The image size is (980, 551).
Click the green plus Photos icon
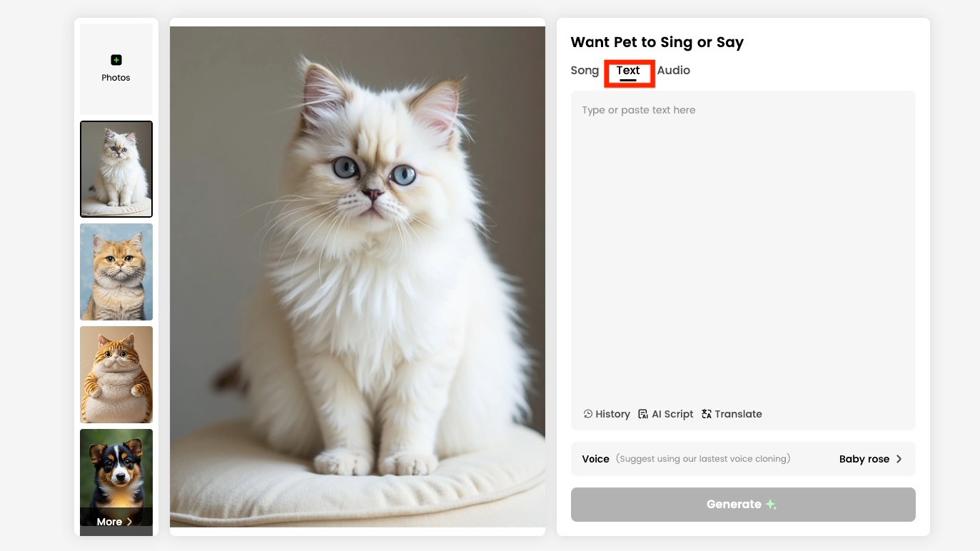(116, 61)
